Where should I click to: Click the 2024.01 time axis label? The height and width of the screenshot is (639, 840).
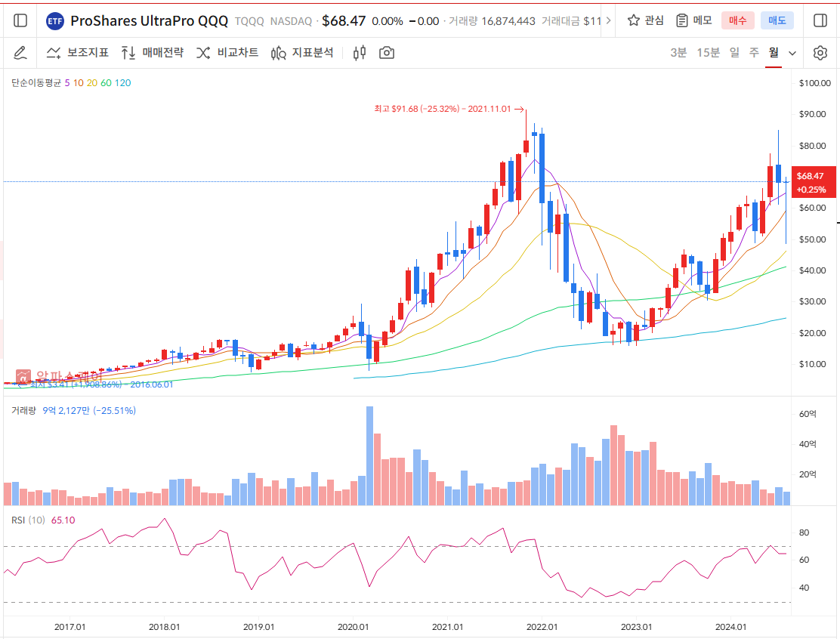coord(730,627)
